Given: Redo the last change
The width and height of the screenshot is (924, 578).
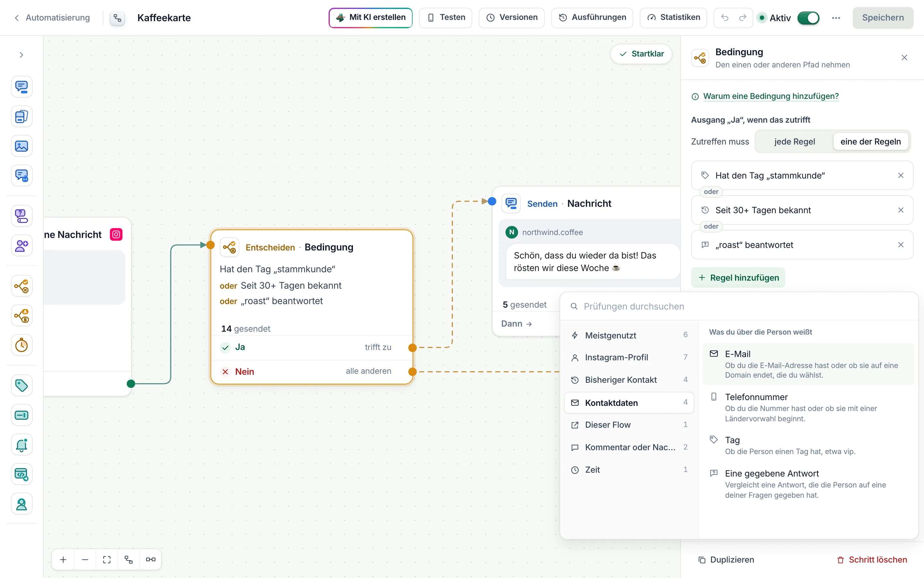Looking at the screenshot, I should (743, 18).
